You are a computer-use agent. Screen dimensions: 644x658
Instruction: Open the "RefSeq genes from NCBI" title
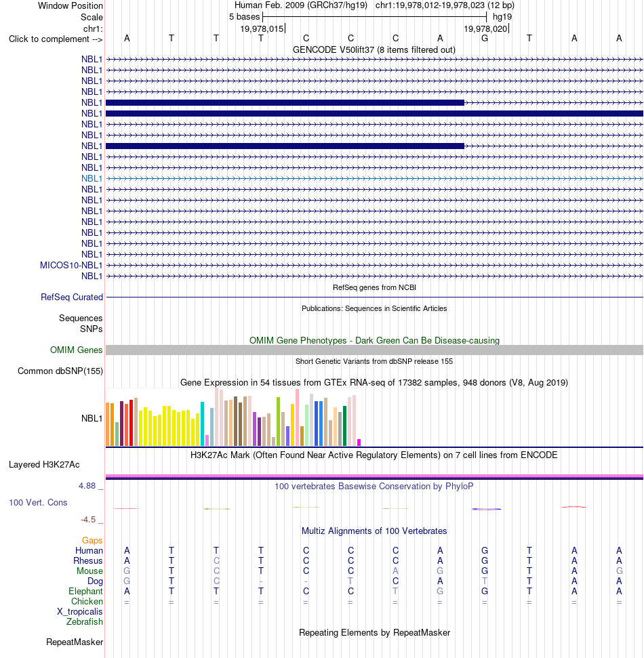coord(374,287)
